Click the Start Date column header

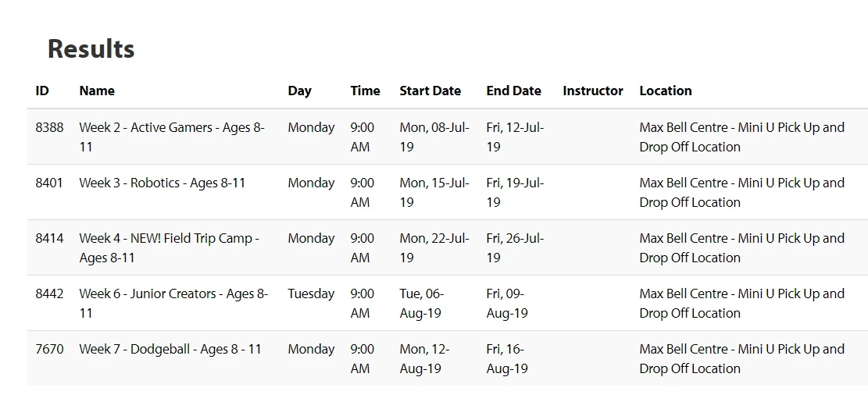430,91
